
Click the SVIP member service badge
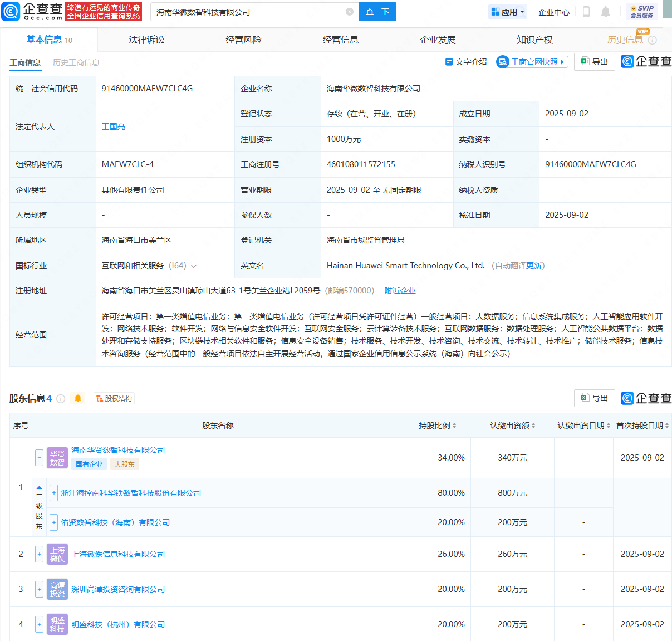pos(642,12)
